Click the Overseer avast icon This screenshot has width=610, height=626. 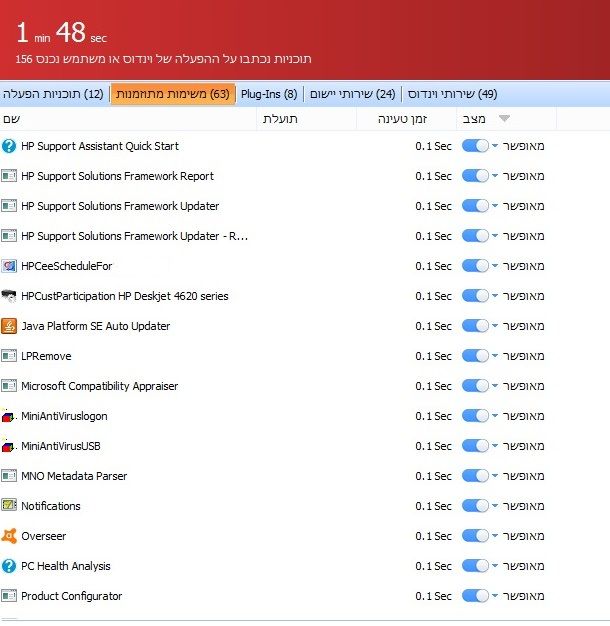click(x=9, y=536)
